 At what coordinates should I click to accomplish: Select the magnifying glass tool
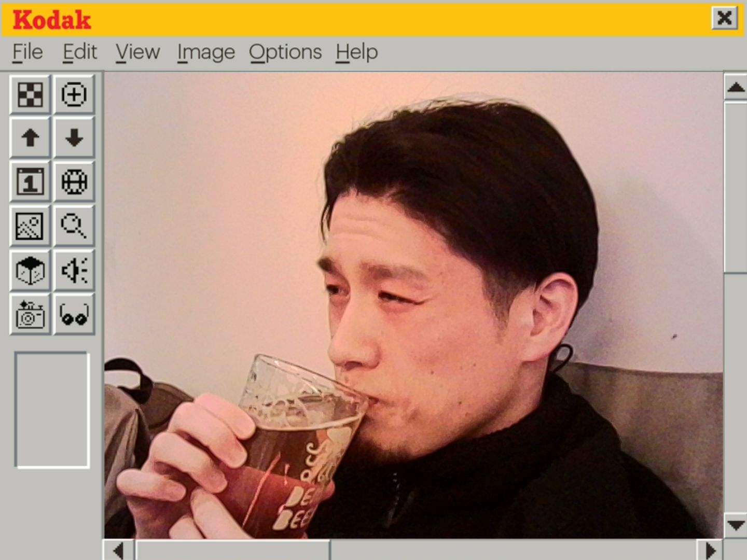click(x=74, y=226)
